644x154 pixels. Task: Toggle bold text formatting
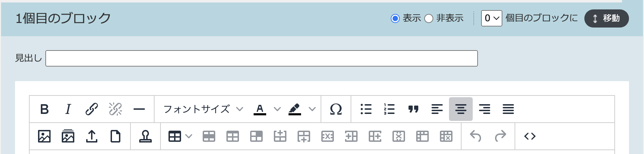(x=45, y=109)
